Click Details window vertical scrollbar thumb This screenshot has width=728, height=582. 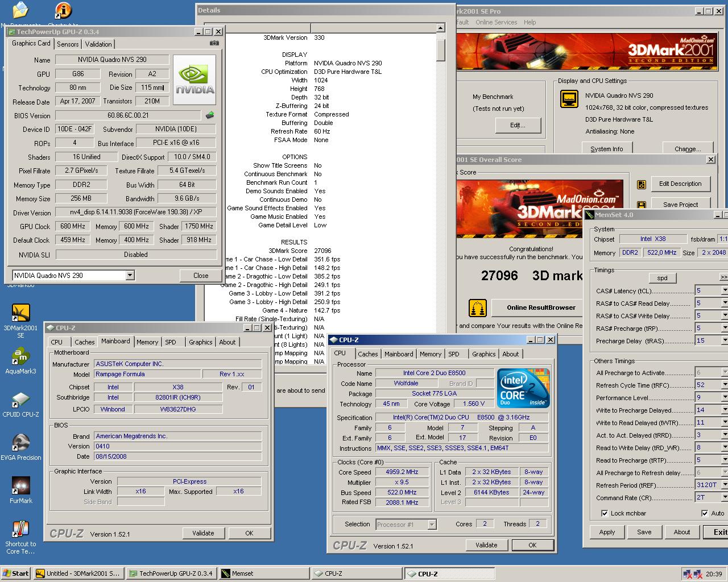tap(441, 50)
